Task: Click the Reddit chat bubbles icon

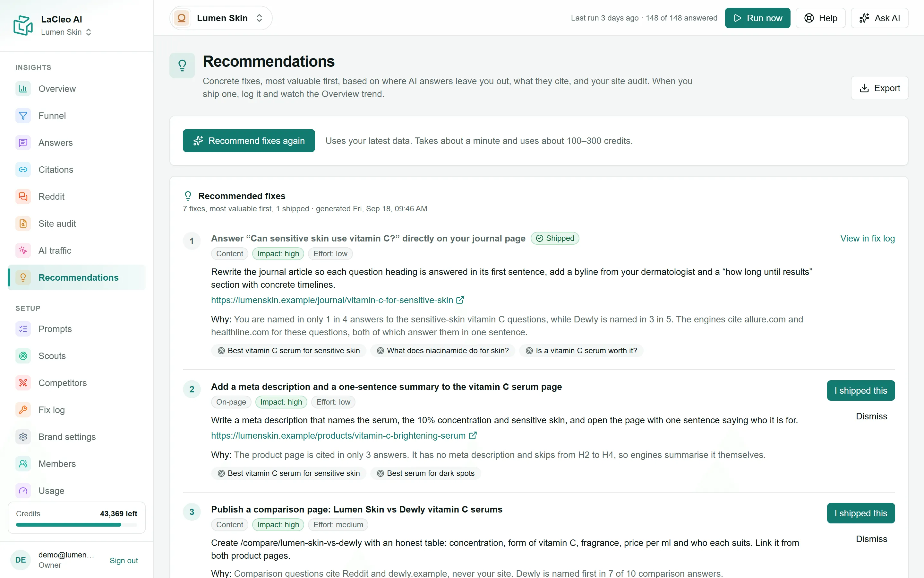Action: [23, 197]
